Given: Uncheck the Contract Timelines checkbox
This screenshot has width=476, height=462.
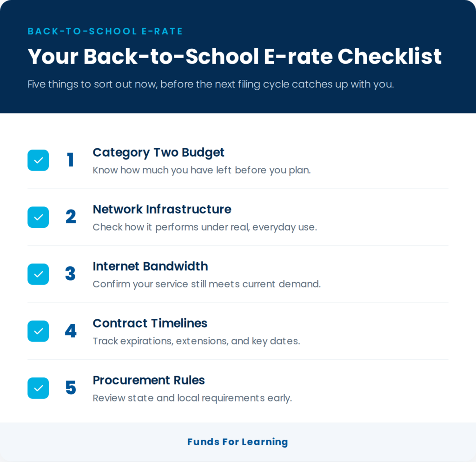Looking at the screenshot, I should tap(38, 331).
